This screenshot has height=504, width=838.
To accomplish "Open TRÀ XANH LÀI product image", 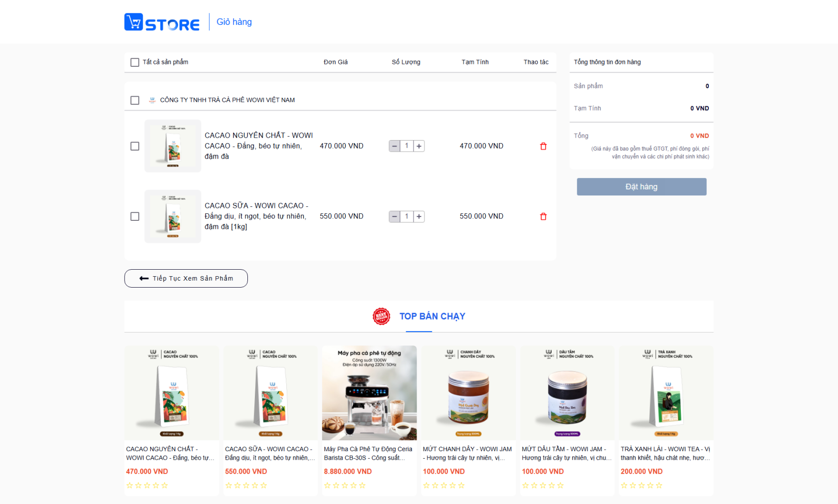I will pos(666,393).
